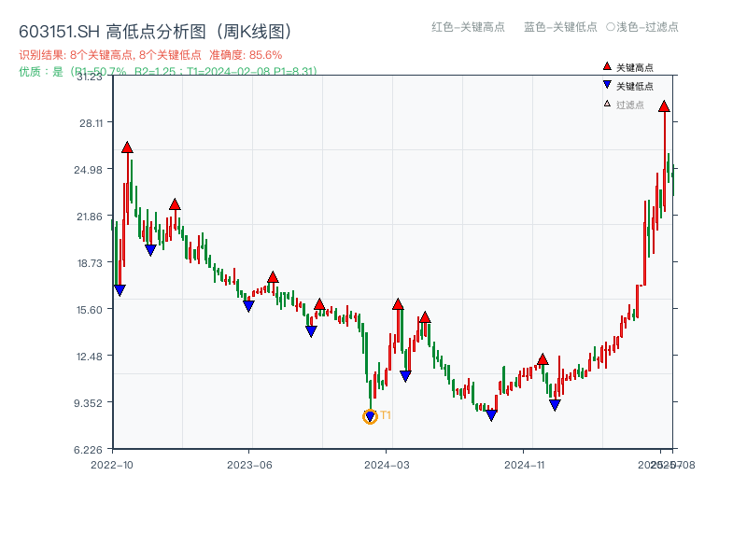The image size is (747, 560).
Task: Click the red high-point marker above 2022-10 peak
Action: (x=128, y=146)
